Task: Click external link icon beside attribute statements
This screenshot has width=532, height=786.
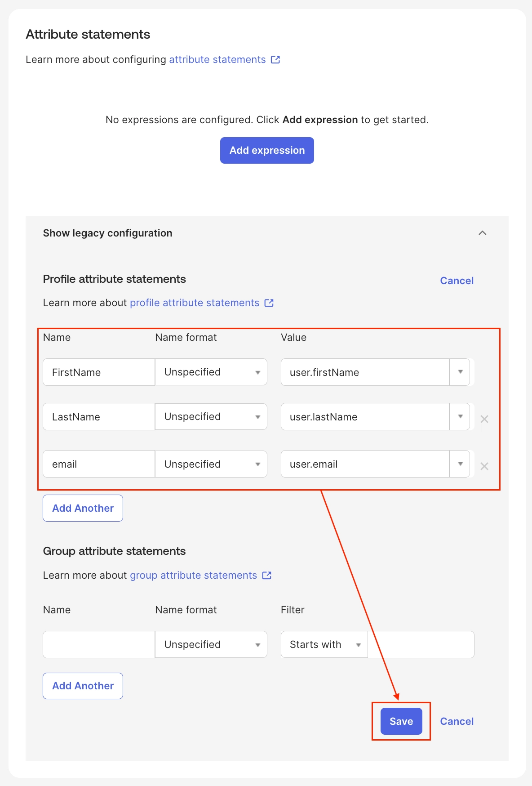Action: coord(275,60)
